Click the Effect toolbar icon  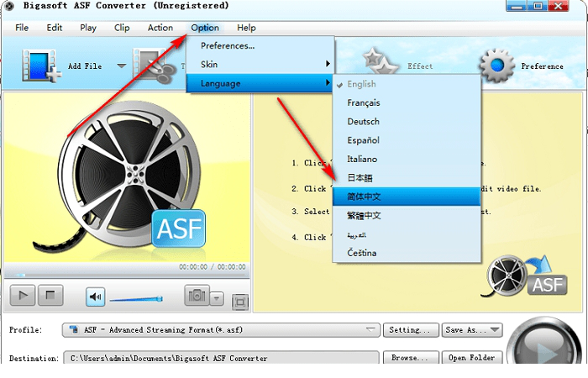[382, 64]
